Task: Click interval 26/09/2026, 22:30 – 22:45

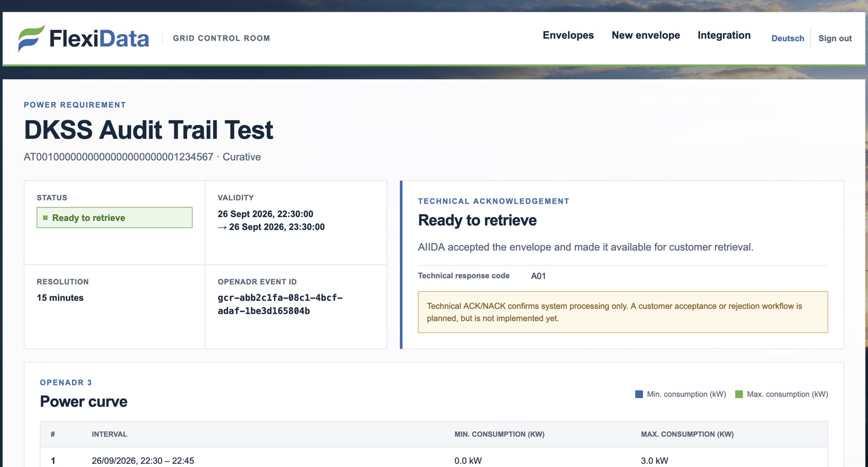Action: tap(143, 460)
